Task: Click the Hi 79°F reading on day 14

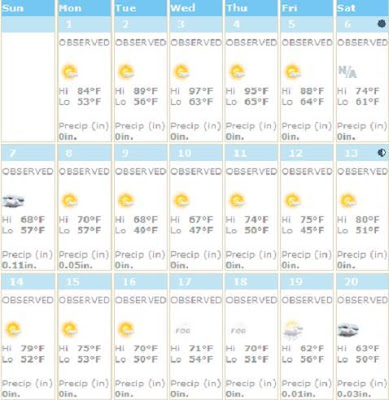Action: [23, 348]
